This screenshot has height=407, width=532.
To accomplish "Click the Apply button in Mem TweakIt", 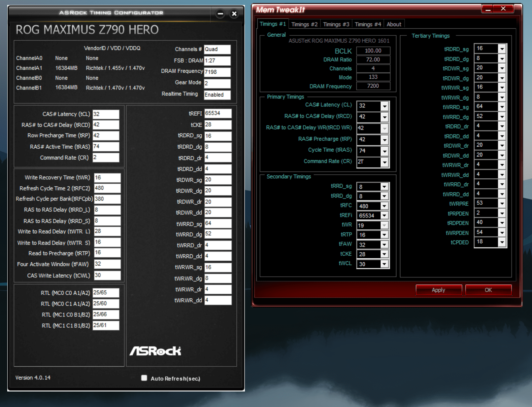I will point(439,290).
